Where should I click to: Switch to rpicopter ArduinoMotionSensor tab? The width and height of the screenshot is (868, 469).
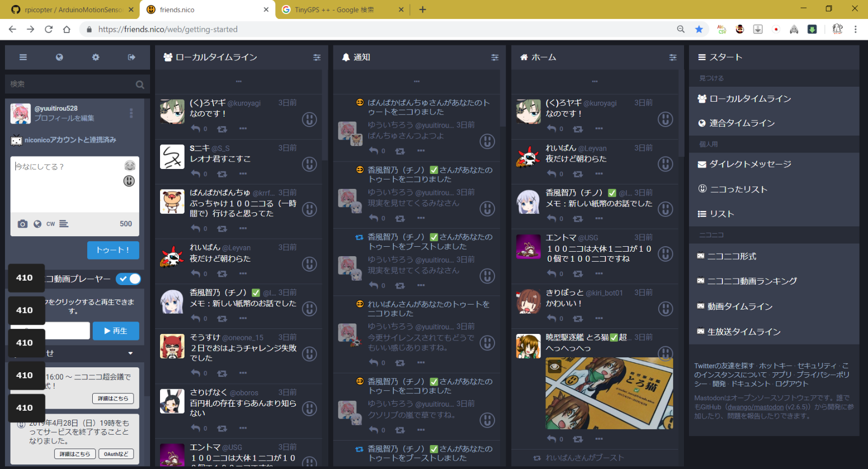click(x=73, y=9)
